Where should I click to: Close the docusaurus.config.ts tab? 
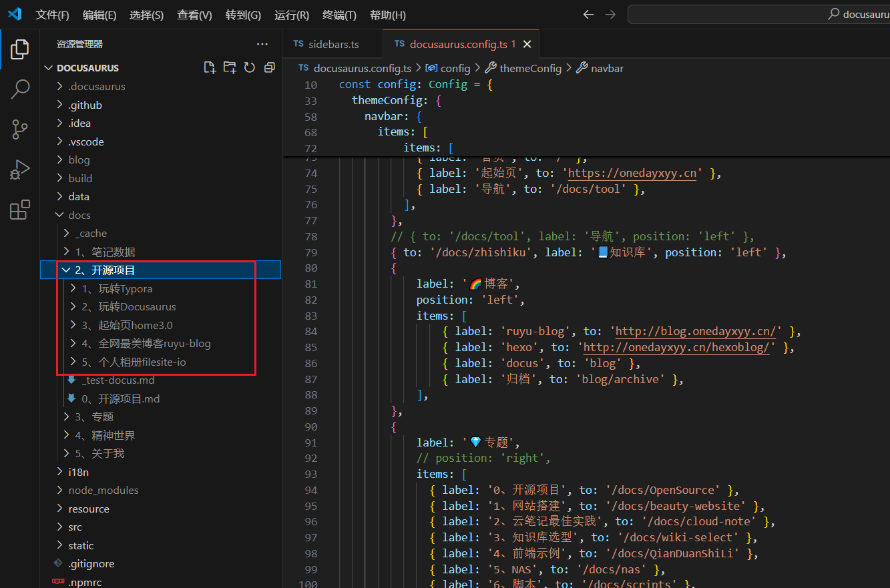tap(527, 44)
